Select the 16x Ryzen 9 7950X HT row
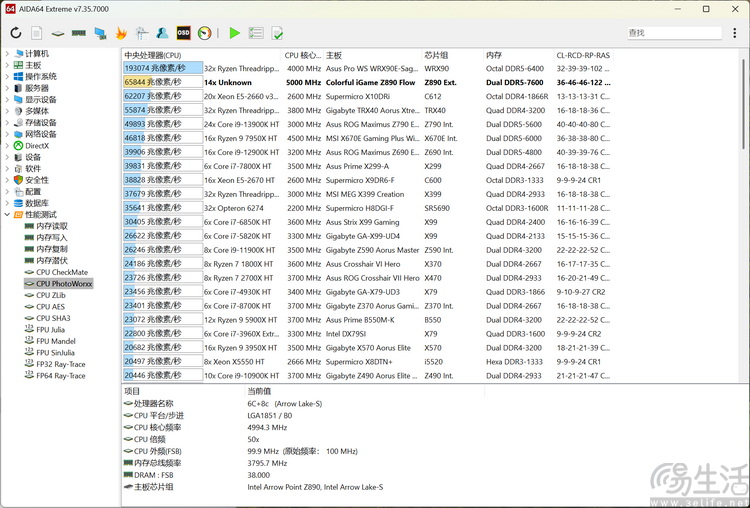Screen dimensions: 750x508 pos(366,138)
